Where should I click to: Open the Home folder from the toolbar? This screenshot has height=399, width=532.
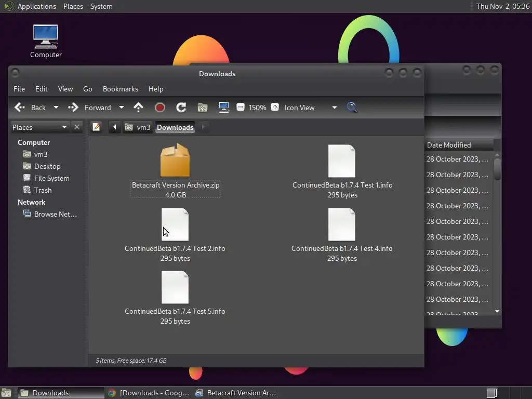pyautogui.click(x=203, y=108)
